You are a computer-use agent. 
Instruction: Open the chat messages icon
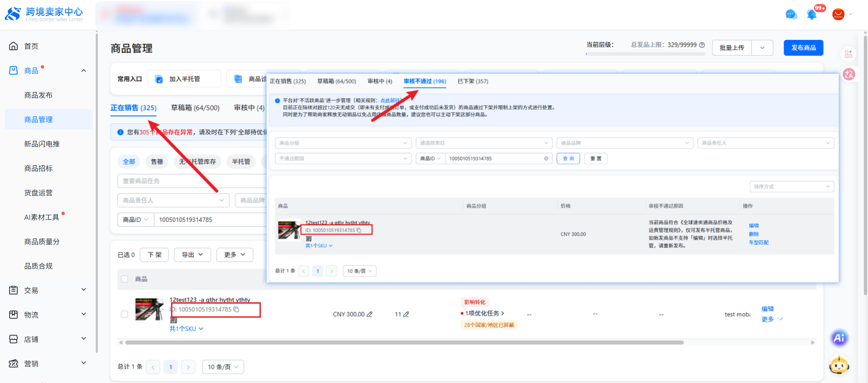coord(791,14)
